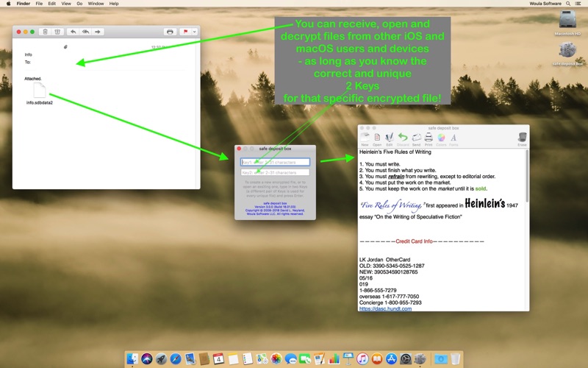588x368 pixels.
Task: Open the Downloads folder in the Dock
Action: point(440,359)
